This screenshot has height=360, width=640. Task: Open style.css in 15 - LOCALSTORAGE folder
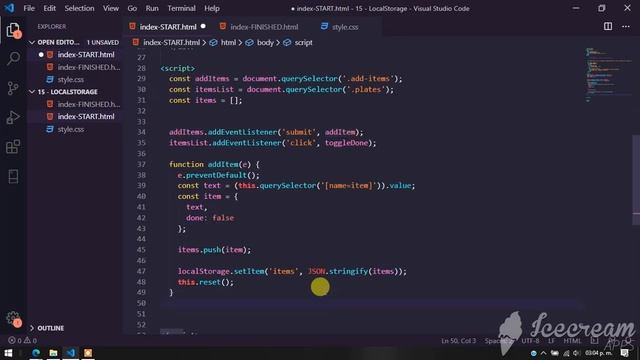(75, 129)
